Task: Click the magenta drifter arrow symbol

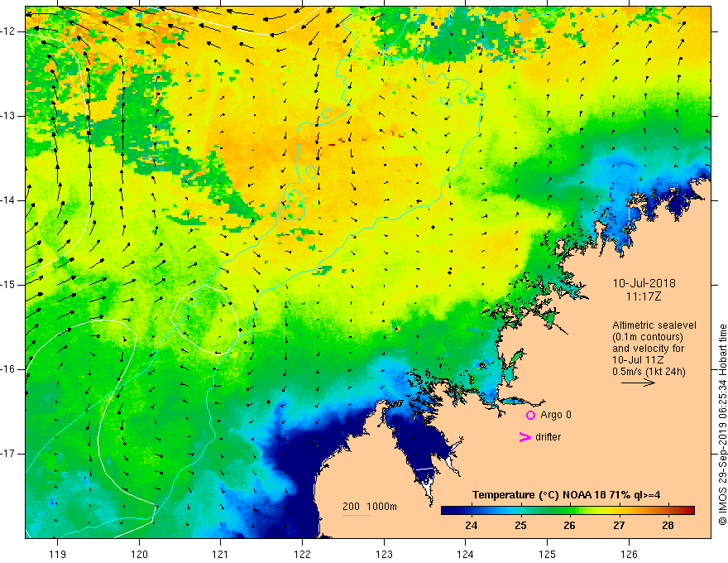Action: coord(524,437)
